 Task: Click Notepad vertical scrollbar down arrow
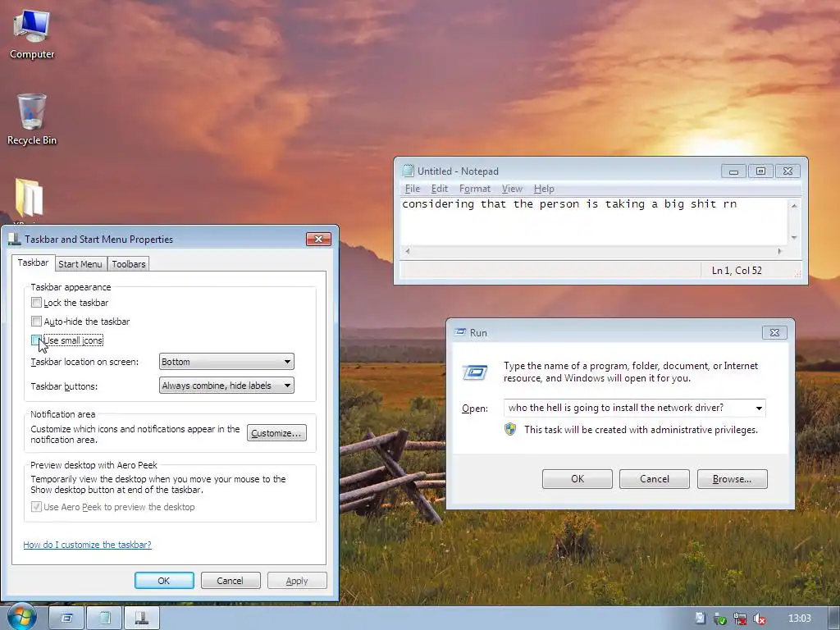tap(794, 238)
